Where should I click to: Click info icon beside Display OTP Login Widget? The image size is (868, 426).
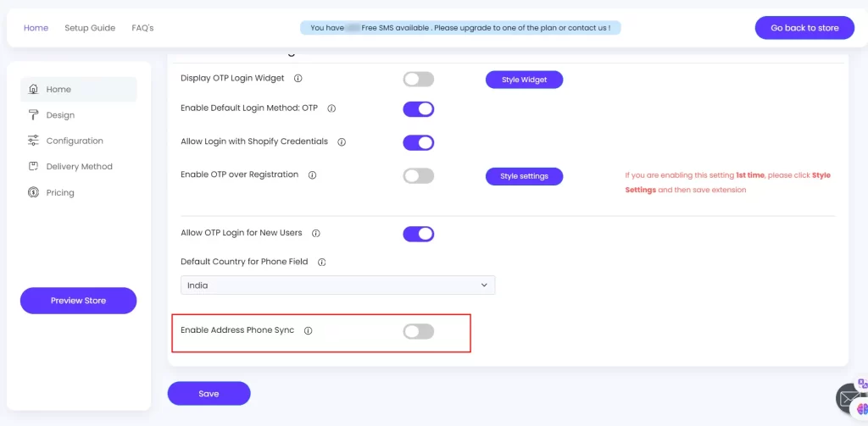point(298,79)
